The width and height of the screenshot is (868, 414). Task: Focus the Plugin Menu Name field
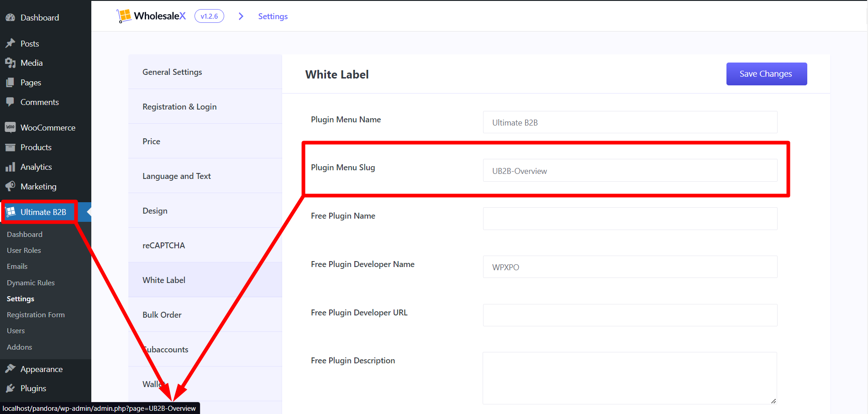pyautogui.click(x=630, y=122)
